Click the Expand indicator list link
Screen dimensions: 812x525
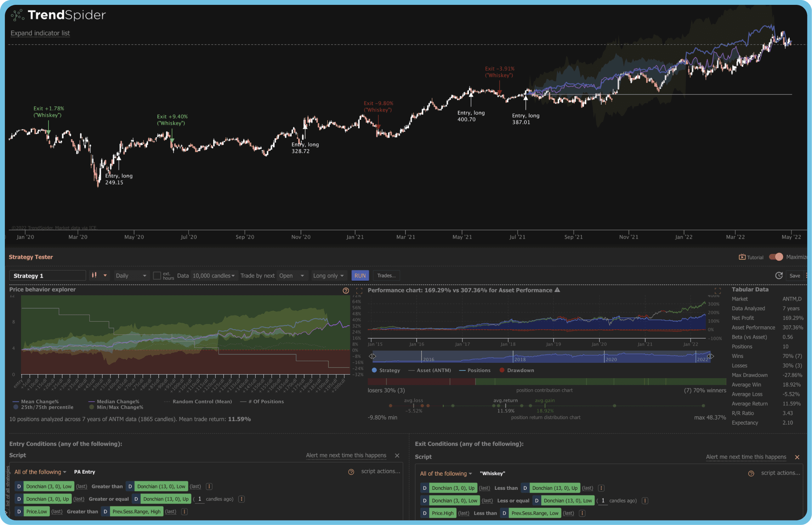coord(40,33)
